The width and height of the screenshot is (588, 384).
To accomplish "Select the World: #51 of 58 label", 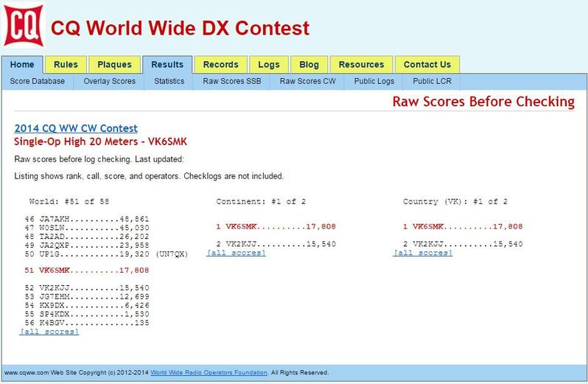I will coord(69,202).
